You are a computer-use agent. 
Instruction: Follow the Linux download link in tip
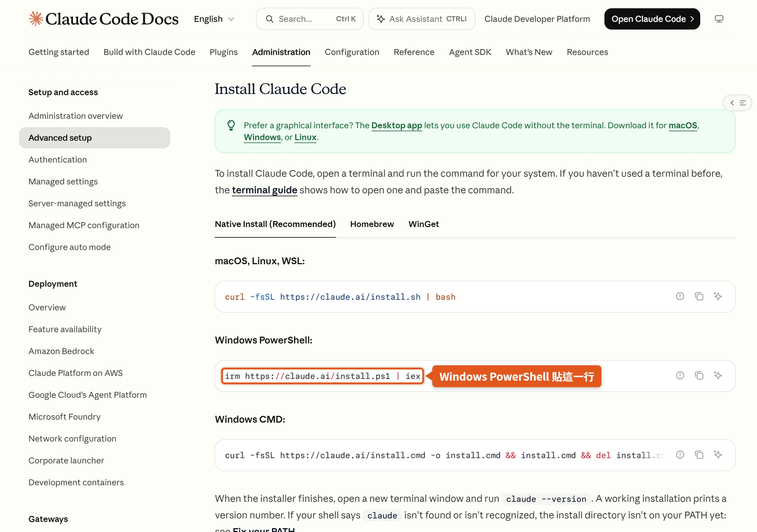pyautogui.click(x=305, y=137)
